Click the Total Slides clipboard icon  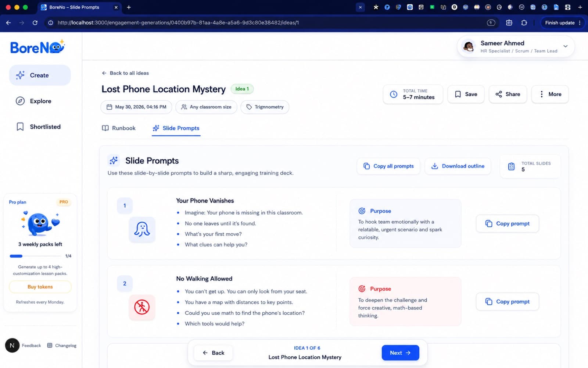click(x=511, y=166)
